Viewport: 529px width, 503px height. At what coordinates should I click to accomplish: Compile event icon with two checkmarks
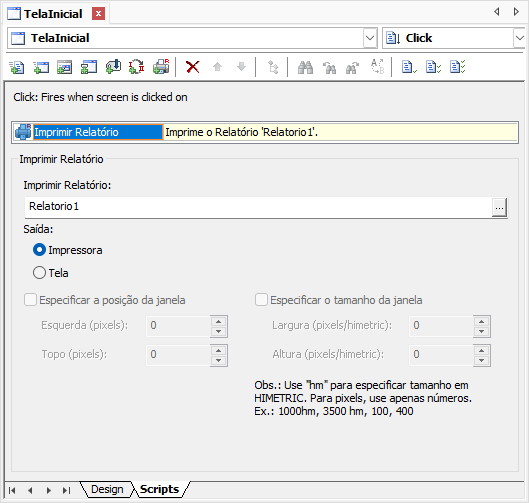coord(434,67)
